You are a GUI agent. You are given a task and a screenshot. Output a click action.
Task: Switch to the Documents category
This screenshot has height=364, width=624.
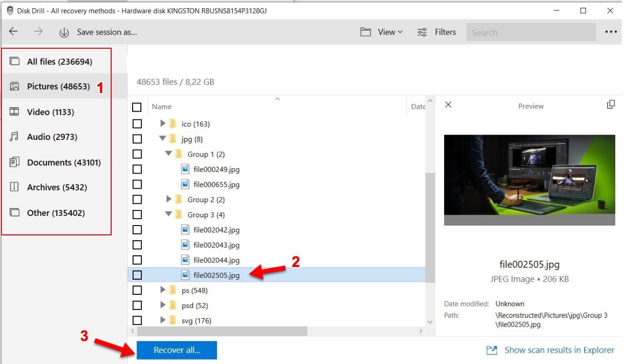(x=63, y=162)
